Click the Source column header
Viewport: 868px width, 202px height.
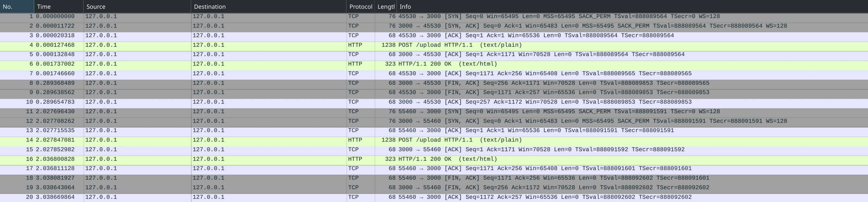point(137,6)
